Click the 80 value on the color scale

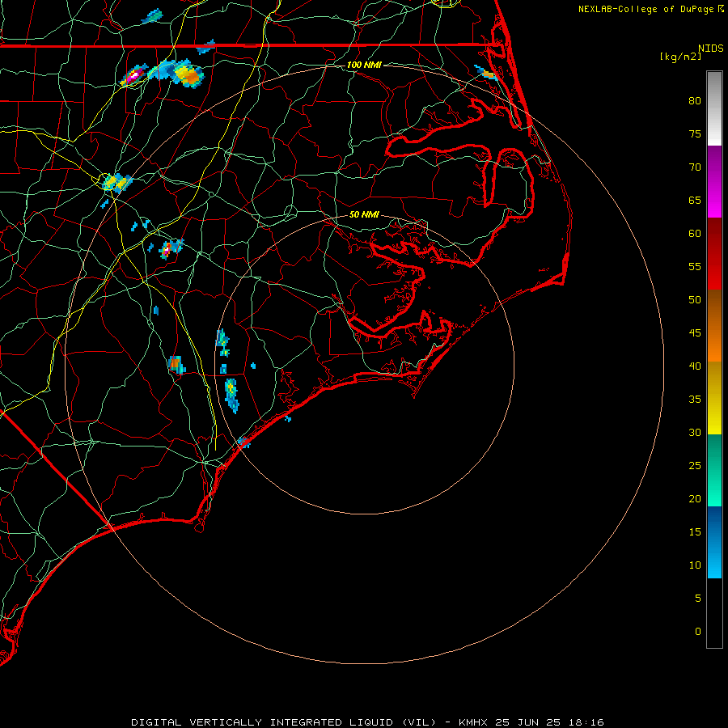(x=695, y=101)
